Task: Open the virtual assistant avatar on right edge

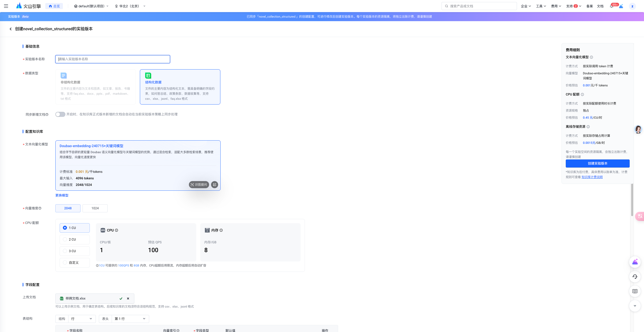Action: 638,129
